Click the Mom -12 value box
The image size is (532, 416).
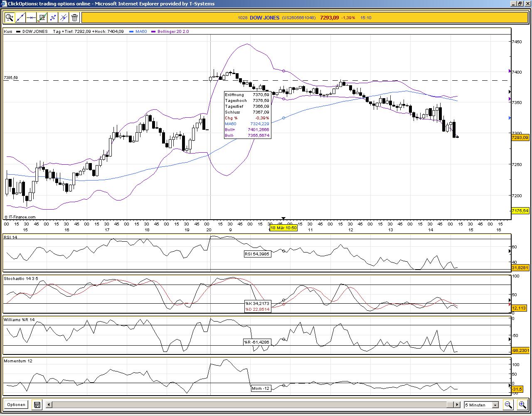261,389
